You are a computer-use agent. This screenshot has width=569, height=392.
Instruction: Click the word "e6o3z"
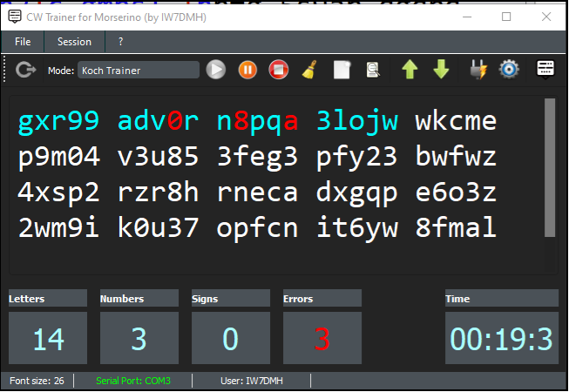point(456,193)
